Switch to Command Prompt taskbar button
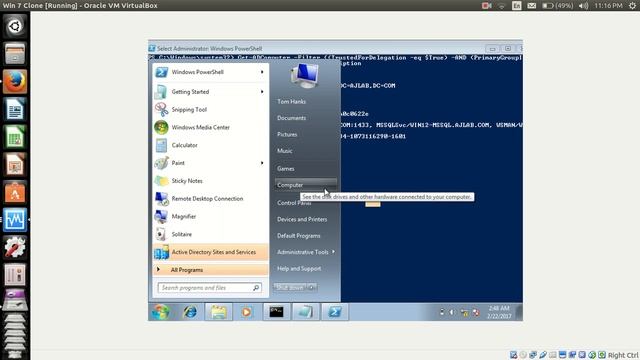This screenshot has width=640, height=360. [276, 312]
